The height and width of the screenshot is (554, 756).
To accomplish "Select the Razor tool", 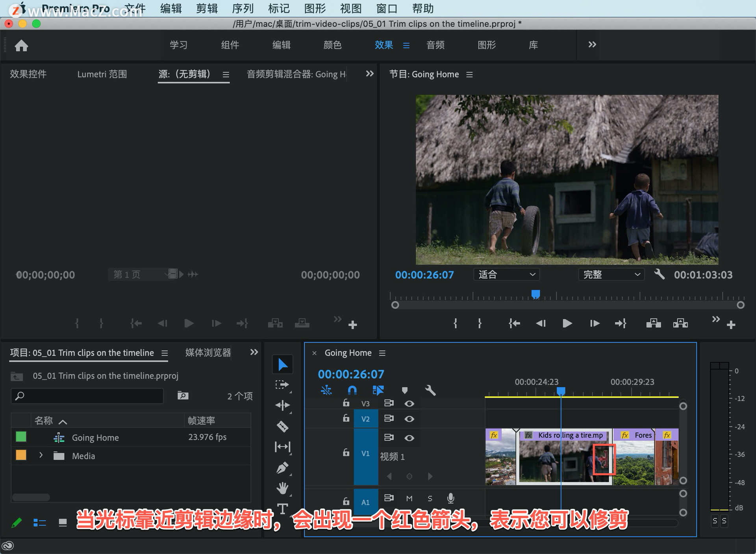I will 282,426.
